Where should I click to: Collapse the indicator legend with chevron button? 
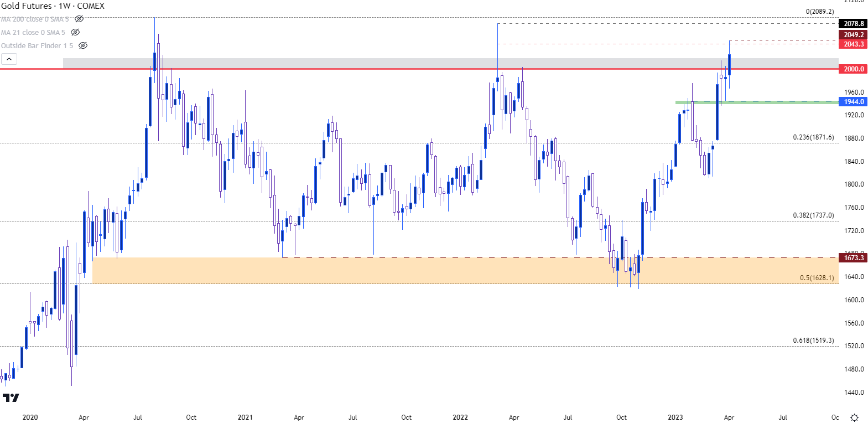pos(9,59)
